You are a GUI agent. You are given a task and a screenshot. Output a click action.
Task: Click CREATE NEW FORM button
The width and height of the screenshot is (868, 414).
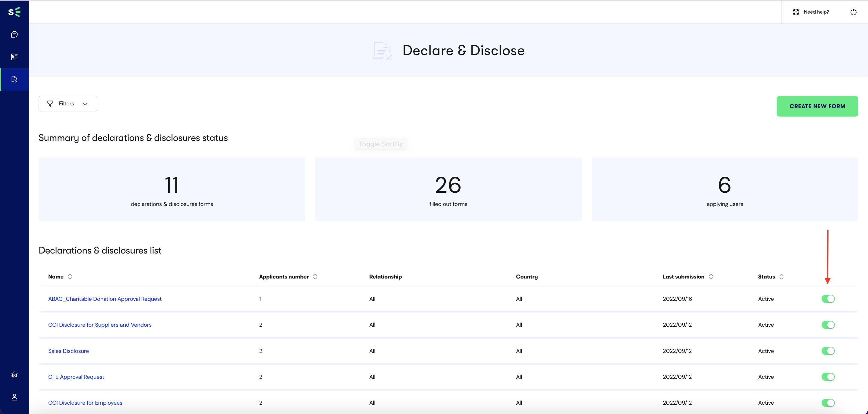[x=817, y=106]
